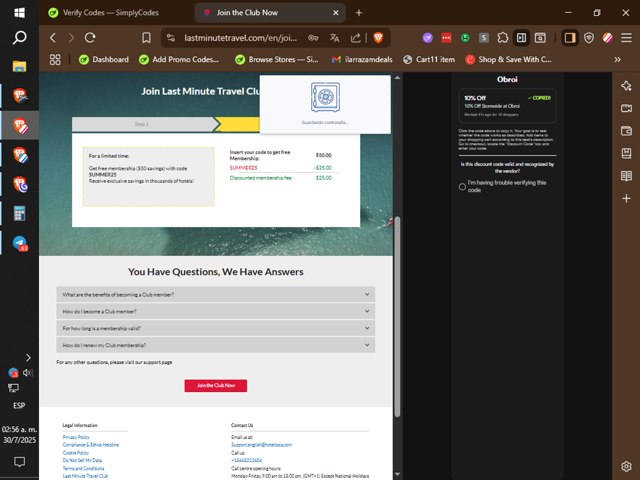The width and height of the screenshot is (640, 480).
Task: Open the red password manager extension icon
Action: 447,38
